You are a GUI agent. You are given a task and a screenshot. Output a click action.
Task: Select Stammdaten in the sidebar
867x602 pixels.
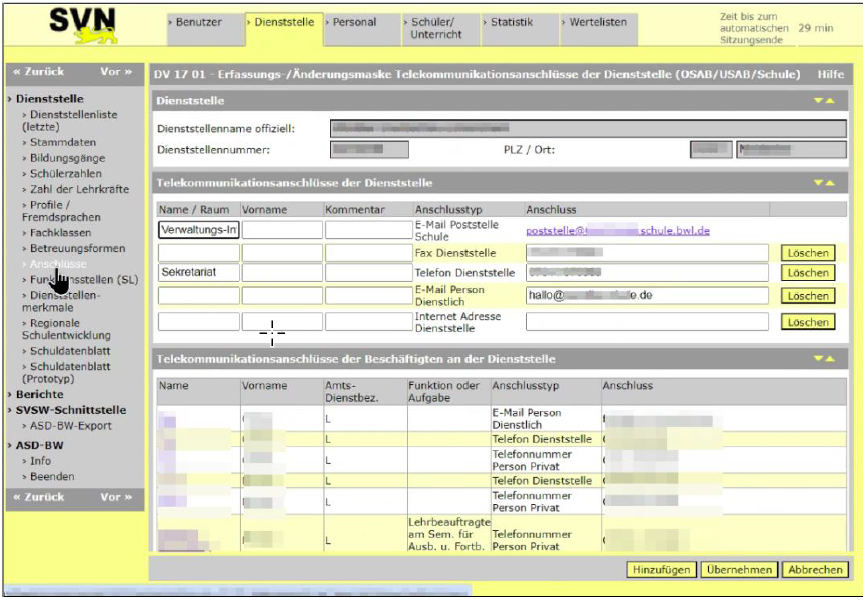pyautogui.click(x=63, y=143)
